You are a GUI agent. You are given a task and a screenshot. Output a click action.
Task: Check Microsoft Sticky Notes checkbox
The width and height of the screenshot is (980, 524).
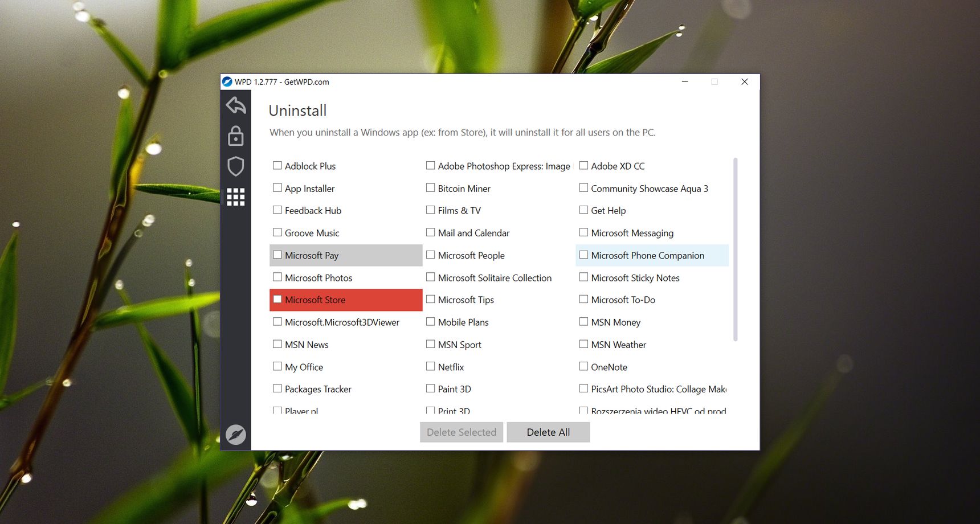pos(583,277)
